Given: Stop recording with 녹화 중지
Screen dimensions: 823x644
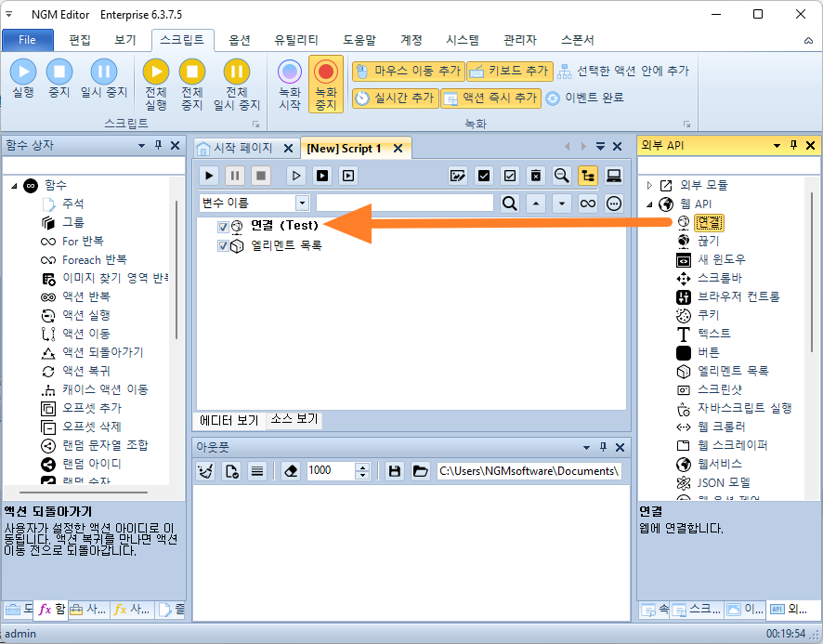Looking at the screenshot, I should pos(326,84).
